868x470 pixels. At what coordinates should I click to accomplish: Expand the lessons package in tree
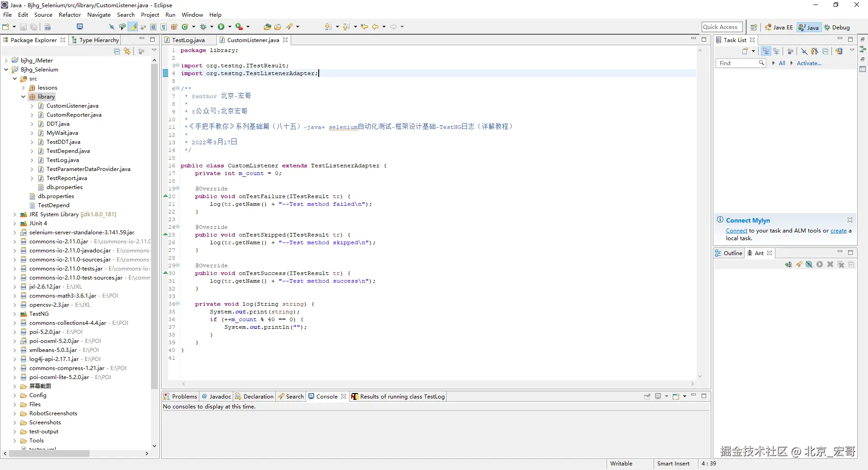tap(24, 88)
